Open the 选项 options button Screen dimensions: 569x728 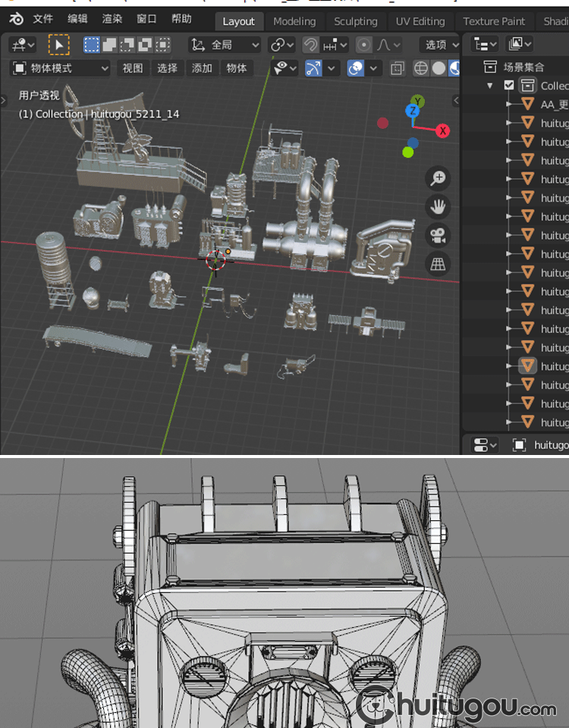click(439, 45)
